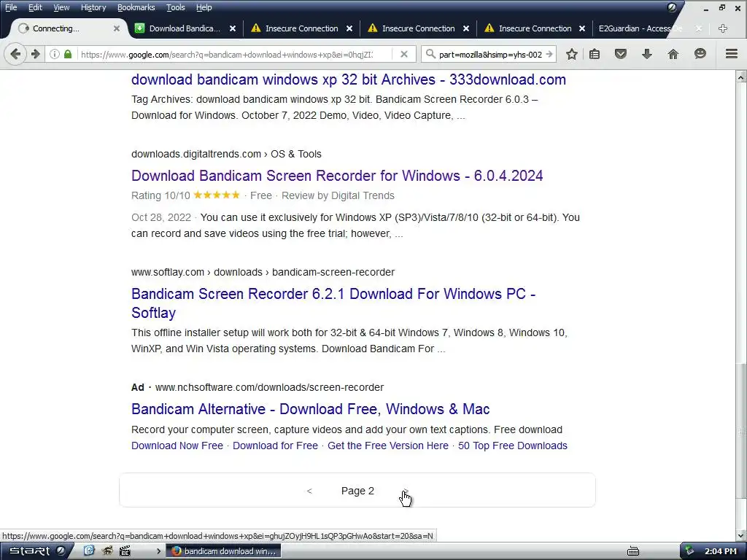Click the private browsing mask icon in titlebar
747x560 pixels.
point(672,7)
